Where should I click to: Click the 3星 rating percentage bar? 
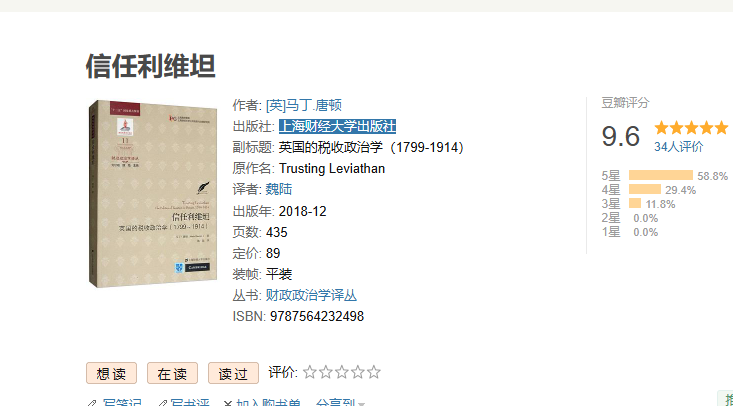click(635, 203)
